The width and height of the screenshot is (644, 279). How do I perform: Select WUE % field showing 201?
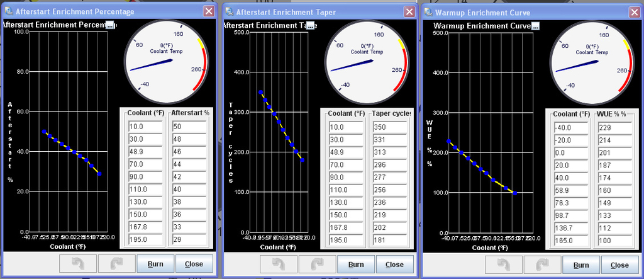(x=614, y=152)
